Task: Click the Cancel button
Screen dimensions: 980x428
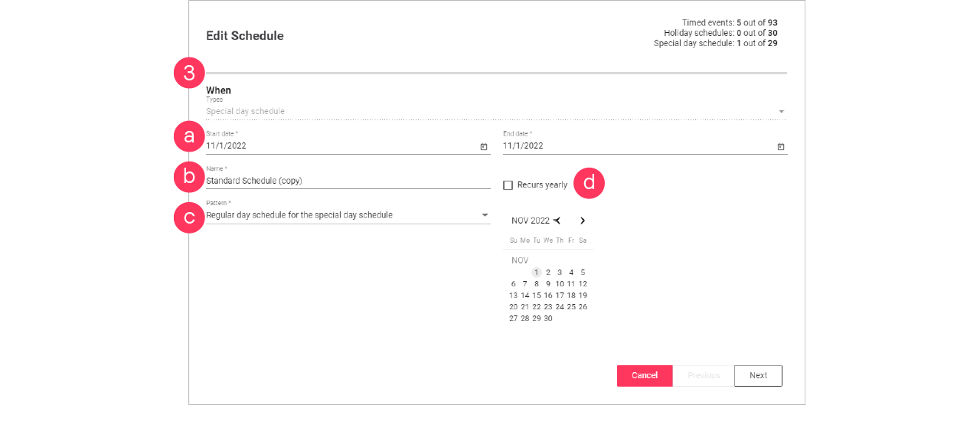Action: 645,376
